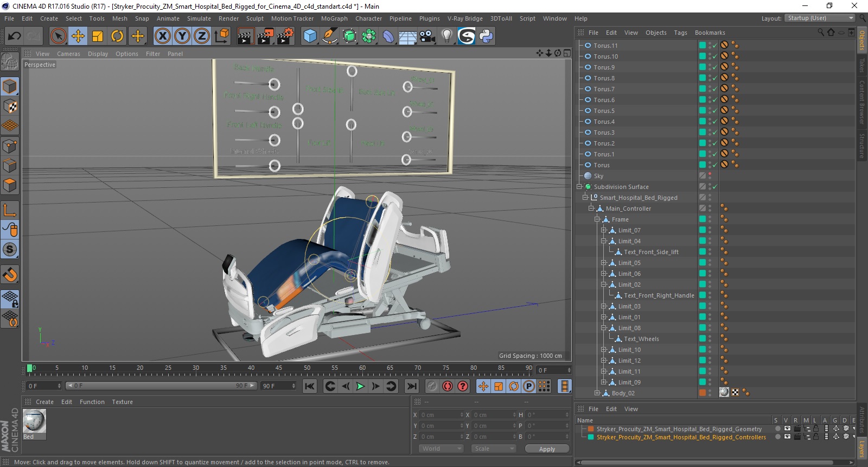
Task: Toggle Y axis lock
Action: [182, 36]
